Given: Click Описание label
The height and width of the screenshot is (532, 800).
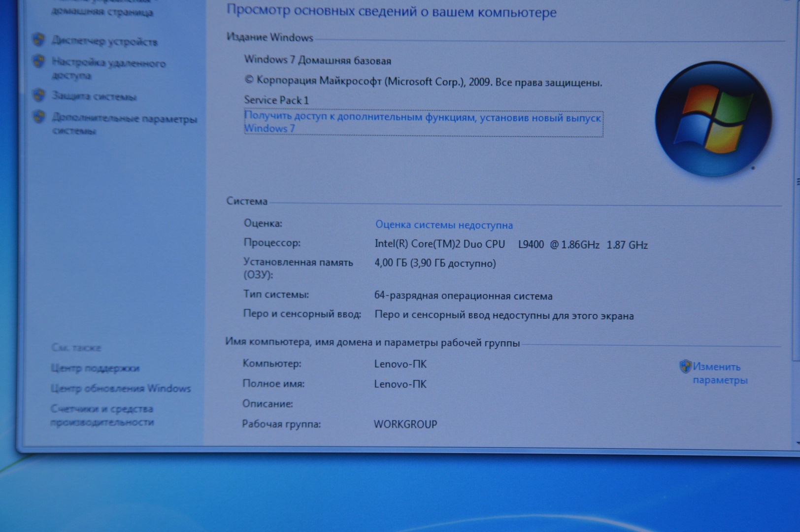Looking at the screenshot, I should (267, 404).
